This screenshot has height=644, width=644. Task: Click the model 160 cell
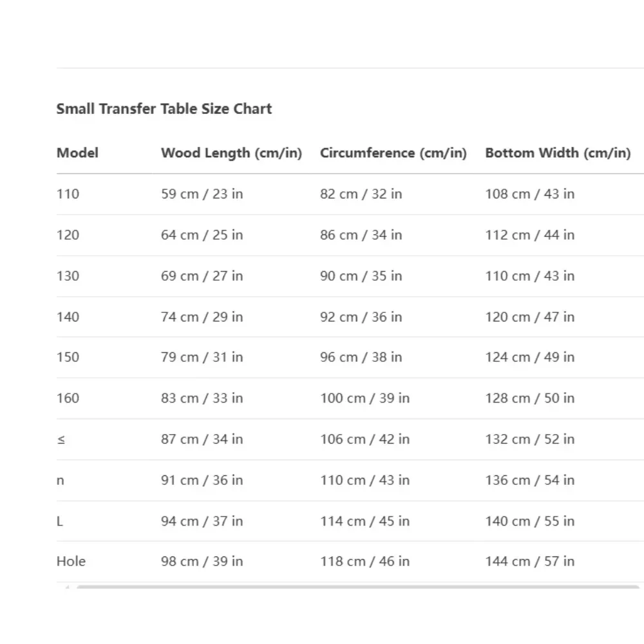(68, 398)
